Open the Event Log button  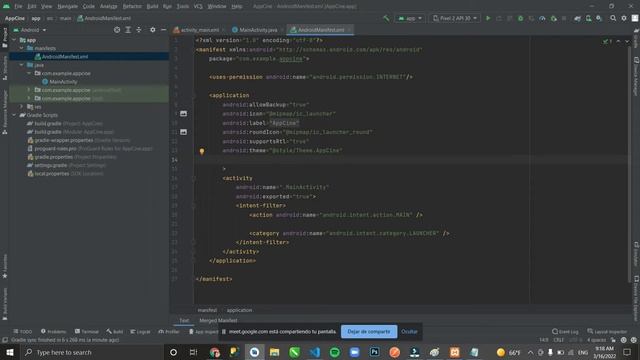(565, 331)
